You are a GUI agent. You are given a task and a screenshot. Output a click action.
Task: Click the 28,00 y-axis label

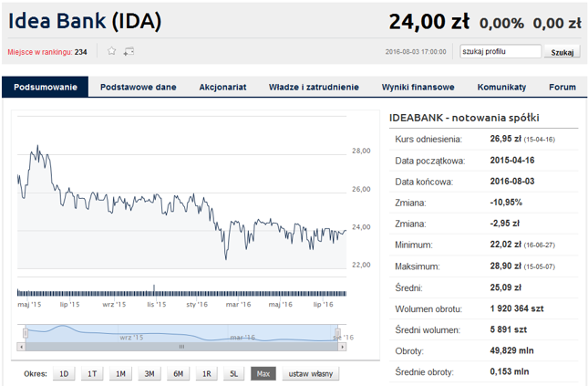click(361, 151)
